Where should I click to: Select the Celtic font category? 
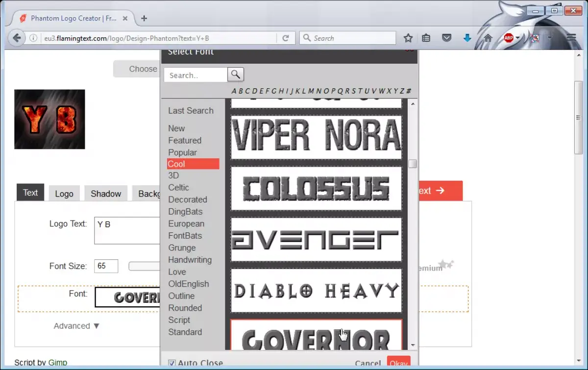coord(179,187)
